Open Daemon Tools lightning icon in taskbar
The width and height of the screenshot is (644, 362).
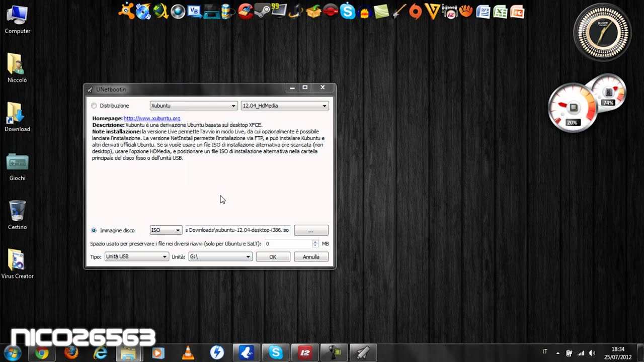pyautogui.click(x=217, y=353)
